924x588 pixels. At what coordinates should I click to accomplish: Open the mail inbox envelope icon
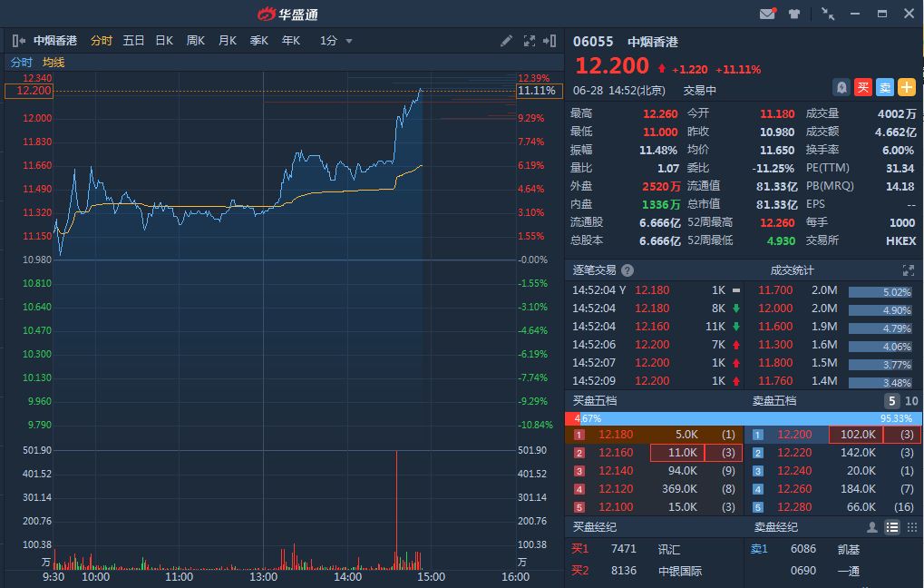(767, 14)
